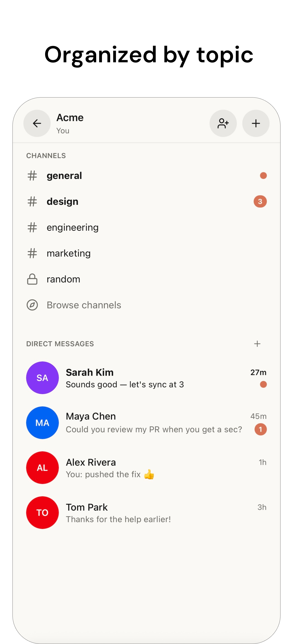Open the engineering channel
This screenshot has width=298, height=644.
(147, 228)
